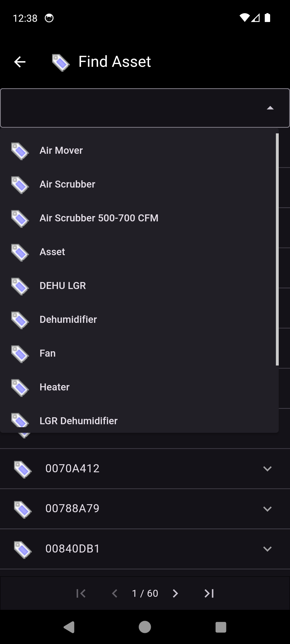Tap the tag icon beside Air Mover
Image resolution: width=290 pixels, height=644 pixels.
pos(20,151)
